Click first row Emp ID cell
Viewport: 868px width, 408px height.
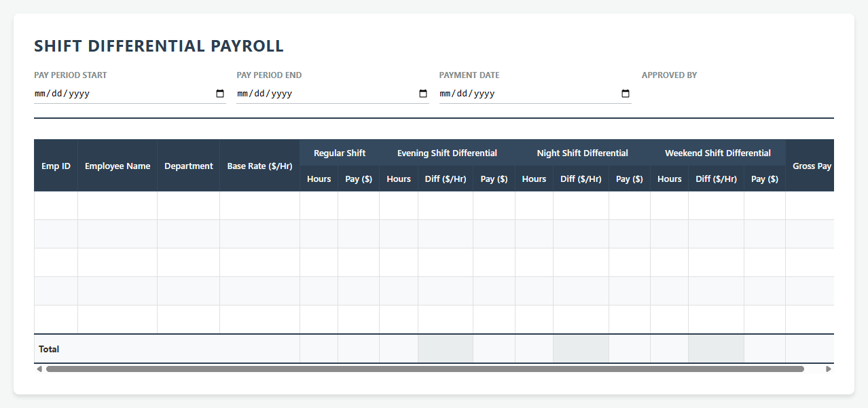(x=56, y=206)
